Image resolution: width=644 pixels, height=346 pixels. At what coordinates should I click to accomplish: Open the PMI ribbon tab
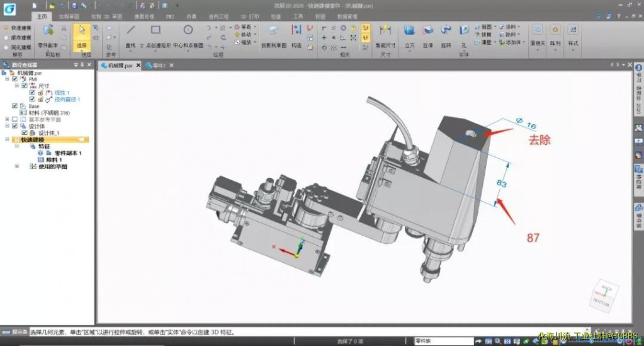click(169, 16)
